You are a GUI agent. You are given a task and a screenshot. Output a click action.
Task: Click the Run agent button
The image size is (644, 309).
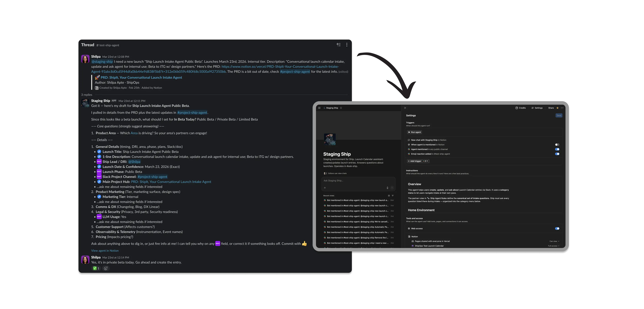click(415, 132)
